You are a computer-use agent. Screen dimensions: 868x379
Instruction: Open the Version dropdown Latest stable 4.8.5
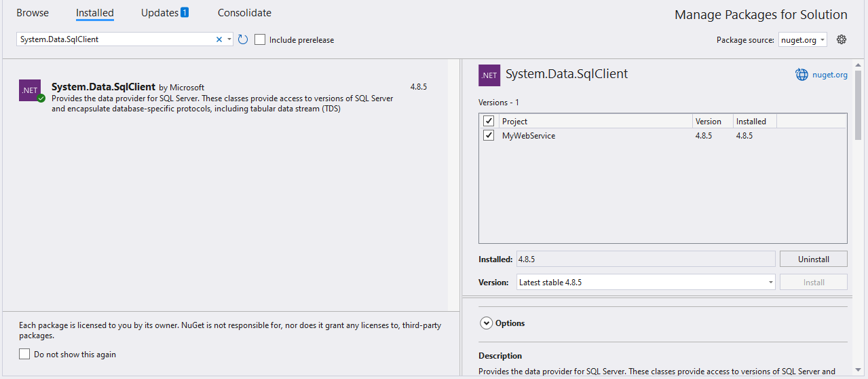[646, 282]
